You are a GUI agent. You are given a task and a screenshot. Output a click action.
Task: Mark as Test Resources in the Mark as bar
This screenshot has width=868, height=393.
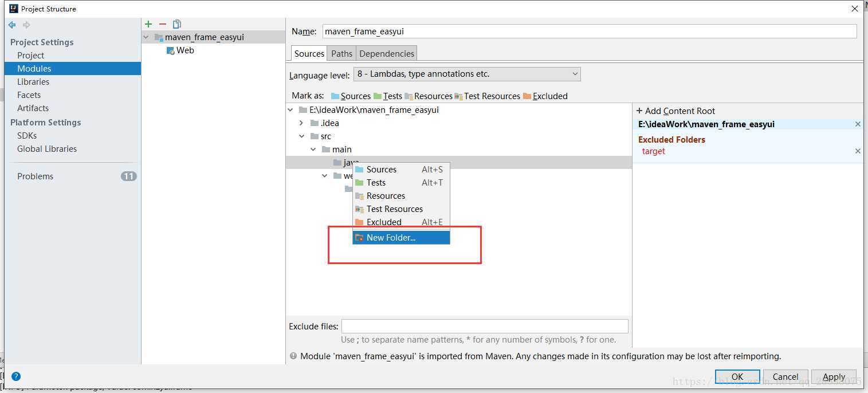coord(488,96)
